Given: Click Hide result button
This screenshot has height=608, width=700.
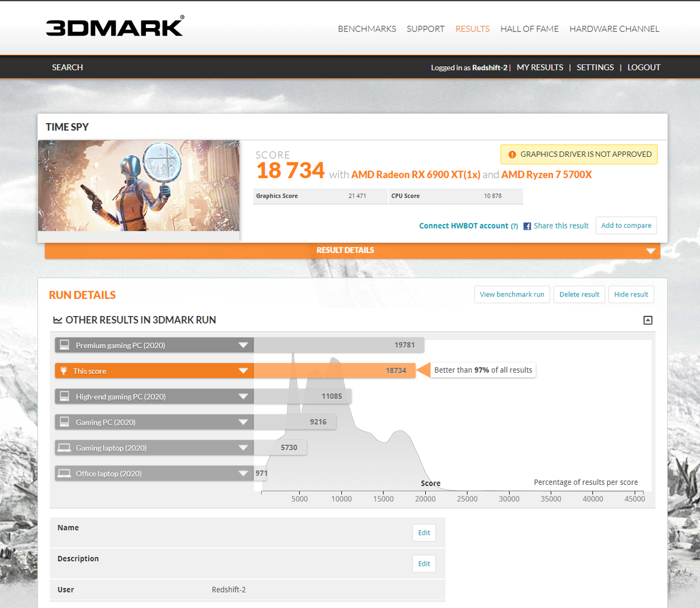Looking at the screenshot, I should tap(631, 294).
